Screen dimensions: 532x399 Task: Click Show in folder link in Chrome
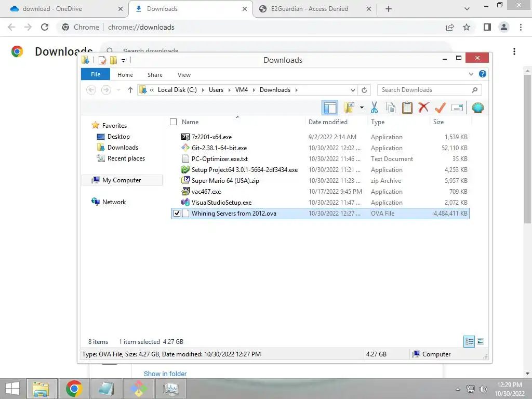point(165,374)
